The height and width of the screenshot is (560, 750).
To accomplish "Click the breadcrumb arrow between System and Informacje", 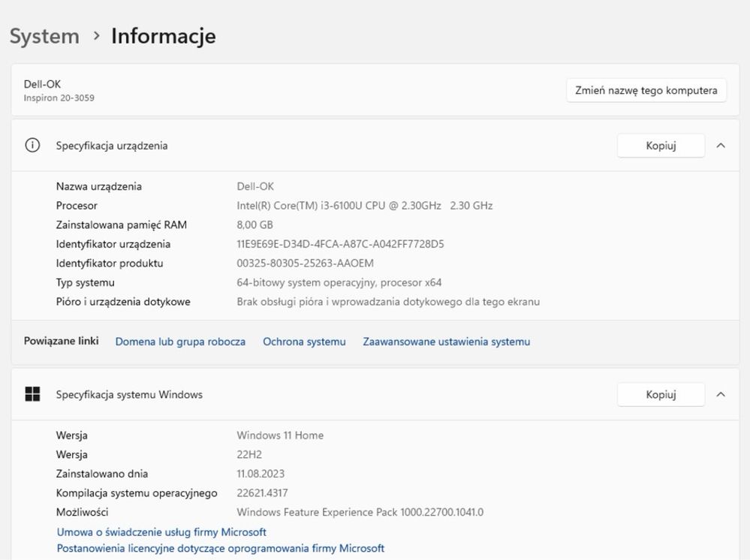I will 97,36.
